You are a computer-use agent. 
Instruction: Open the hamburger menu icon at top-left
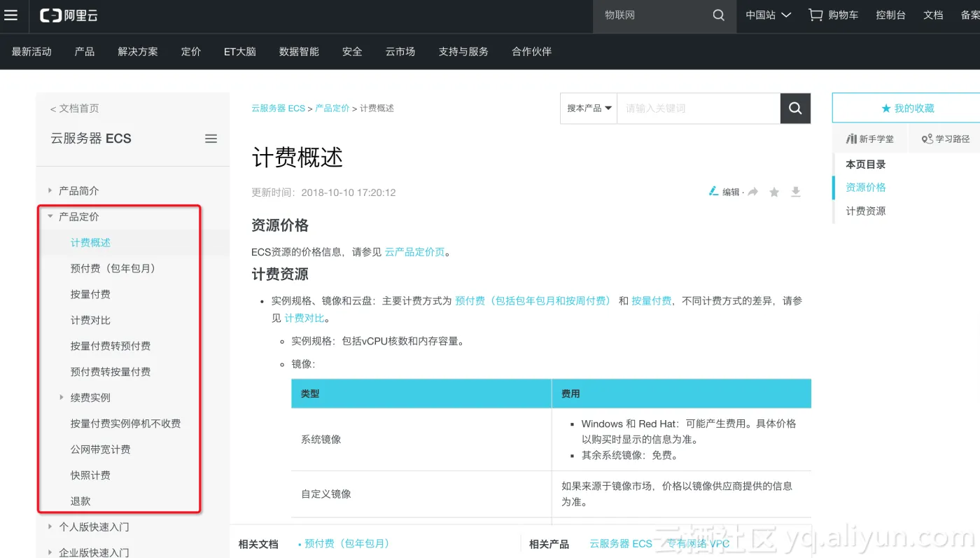[10, 15]
